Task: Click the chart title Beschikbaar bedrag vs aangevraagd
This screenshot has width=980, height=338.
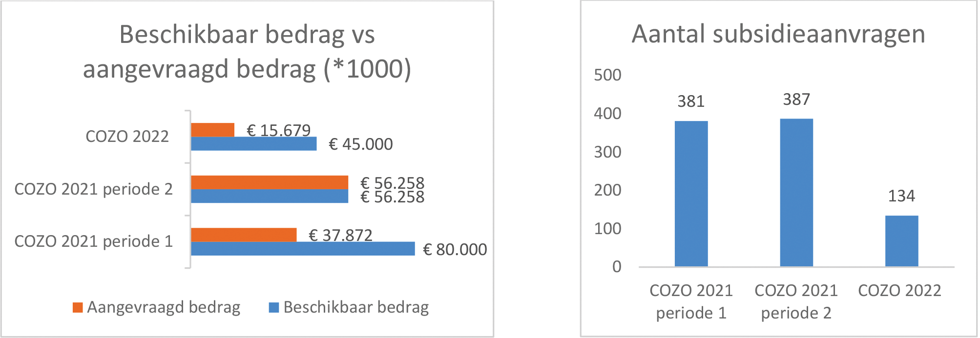Action: [x=247, y=51]
